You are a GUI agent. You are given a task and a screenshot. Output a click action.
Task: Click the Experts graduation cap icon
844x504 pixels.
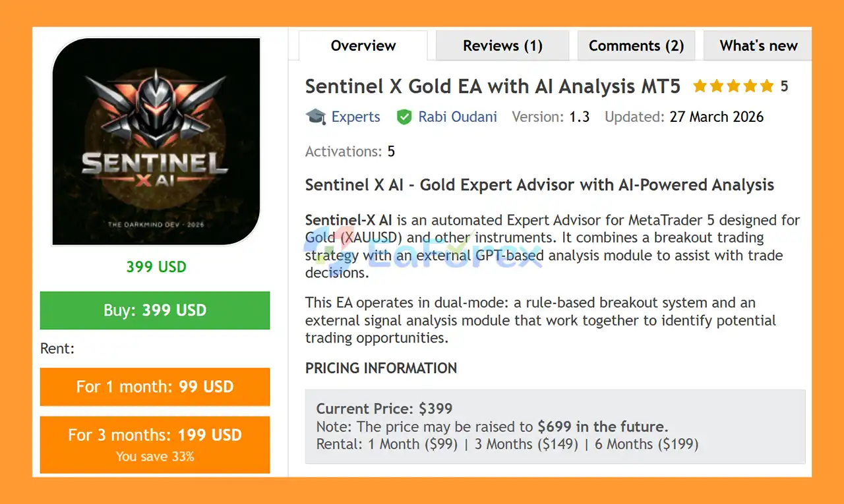coord(316,117)
